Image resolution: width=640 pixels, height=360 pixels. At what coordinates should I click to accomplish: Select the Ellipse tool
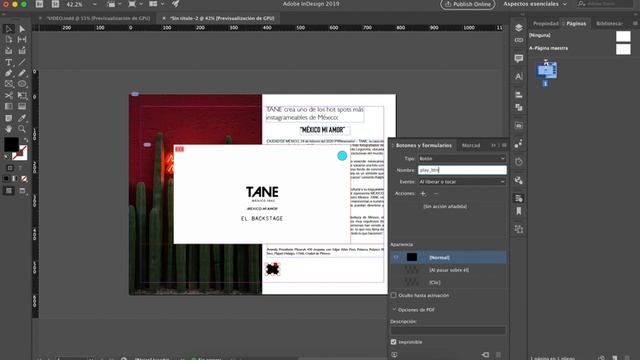pos(22,84)
